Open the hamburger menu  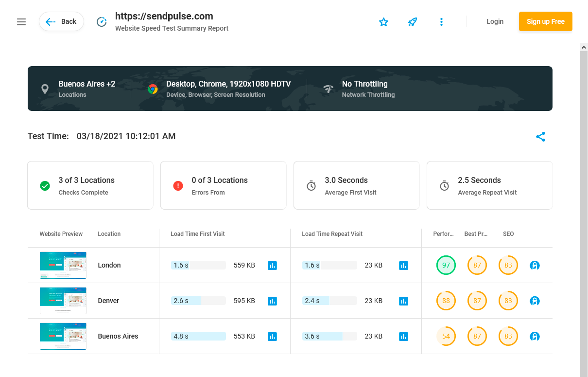21,22
